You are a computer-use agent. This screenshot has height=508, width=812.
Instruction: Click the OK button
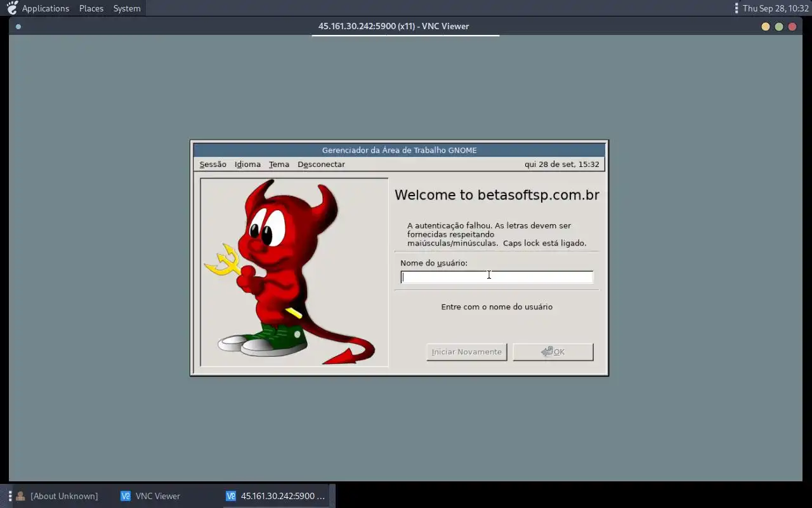553,352
